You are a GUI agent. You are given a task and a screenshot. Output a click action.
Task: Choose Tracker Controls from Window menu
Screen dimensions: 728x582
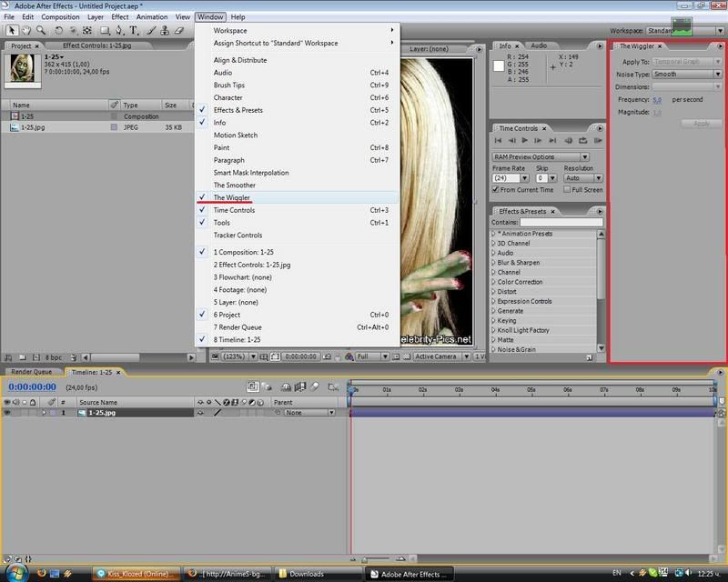pyautogui.click(x=298, y=235)
